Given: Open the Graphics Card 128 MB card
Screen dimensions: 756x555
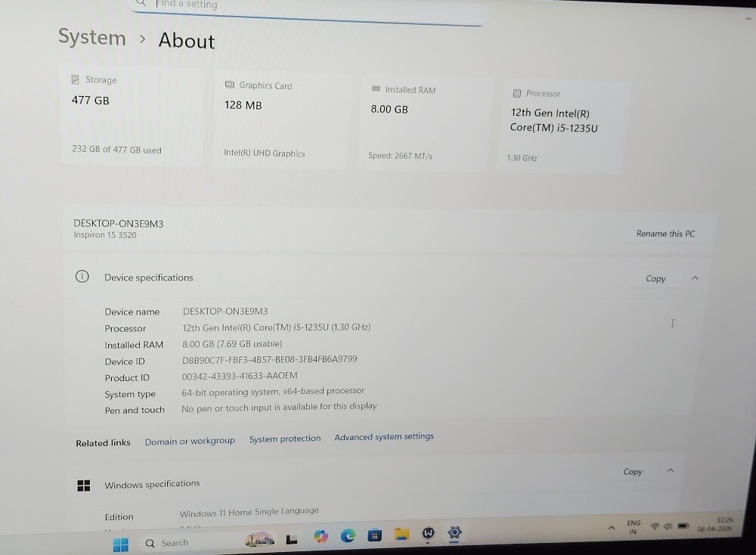Looking at the screenshot, I should [x=282, y=119].
